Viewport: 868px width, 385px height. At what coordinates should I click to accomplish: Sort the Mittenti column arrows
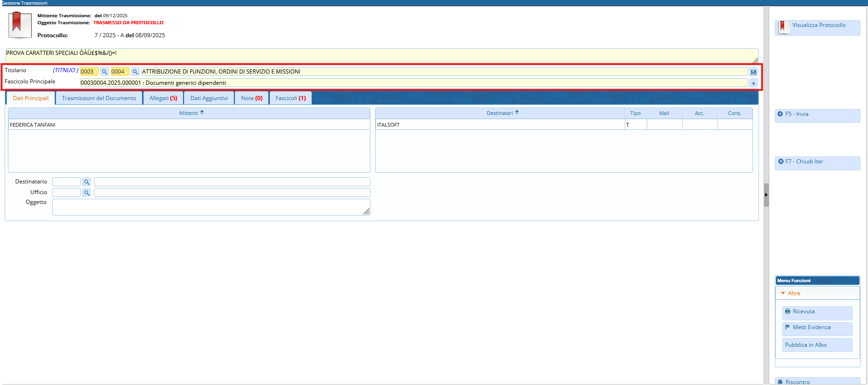pos(202,113)
